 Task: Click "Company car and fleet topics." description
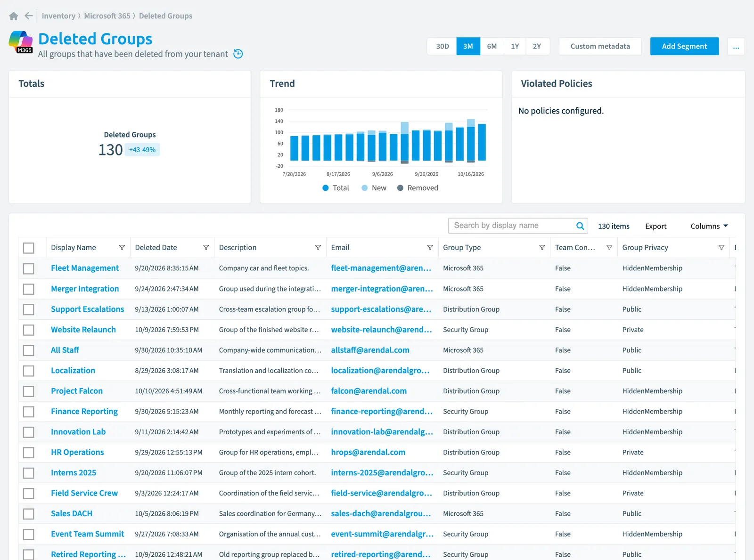(264, 268)
